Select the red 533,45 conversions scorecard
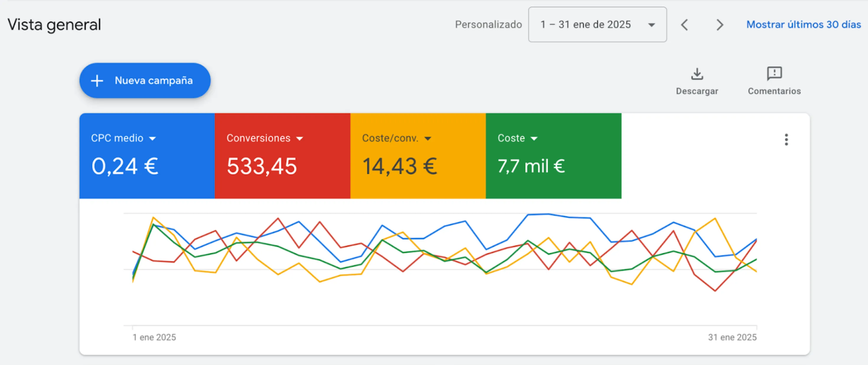 (x=261, y=166)
